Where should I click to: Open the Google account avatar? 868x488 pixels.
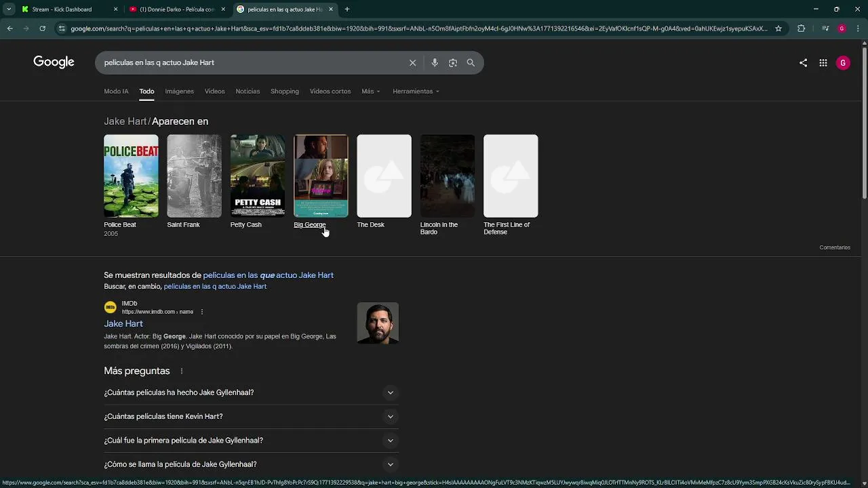pyautogui.click(x=843, y=62)
